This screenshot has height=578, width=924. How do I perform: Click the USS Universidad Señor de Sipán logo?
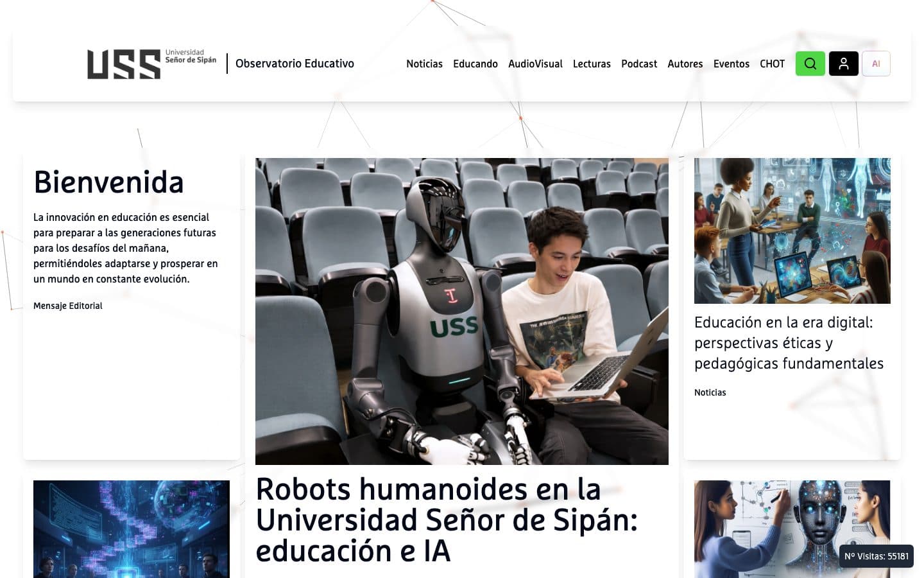[x=152, y=64]
